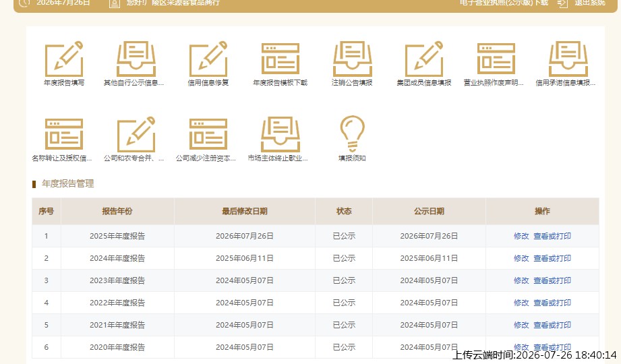The width and height of the screenshot is (621, 364).
Task: Select the 2022年年度报告 cell
Action: coord(117,303)
